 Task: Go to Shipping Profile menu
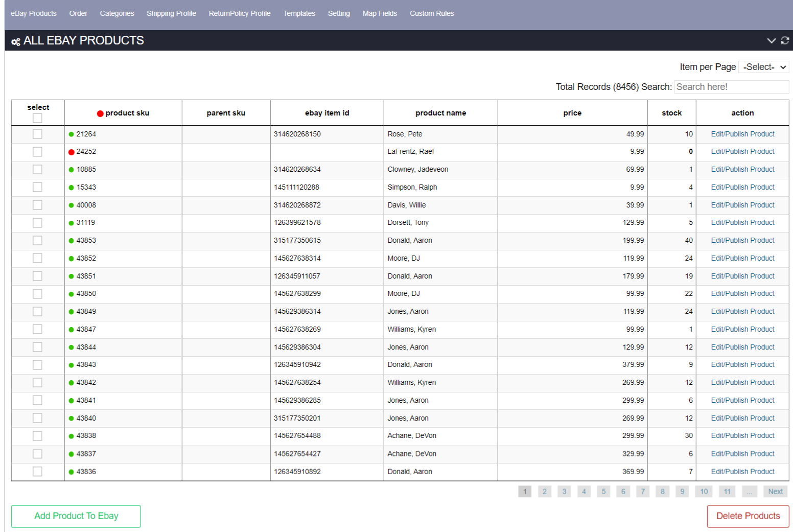[171, 13]
